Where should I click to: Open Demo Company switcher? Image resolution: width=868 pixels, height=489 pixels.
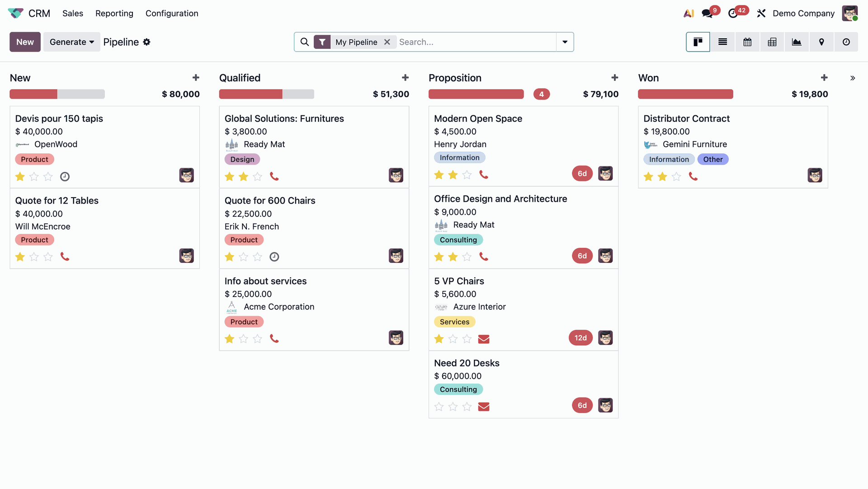[x=803, y=14]
